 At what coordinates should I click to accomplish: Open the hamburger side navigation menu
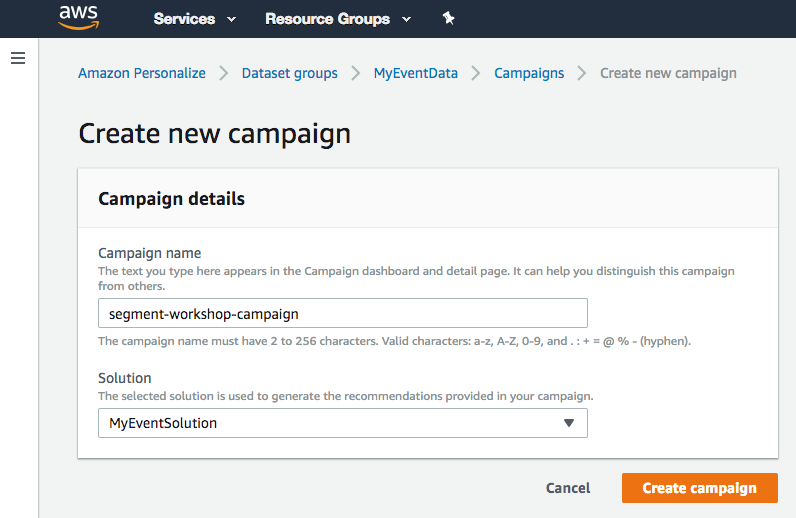click(x=17, y=58)
